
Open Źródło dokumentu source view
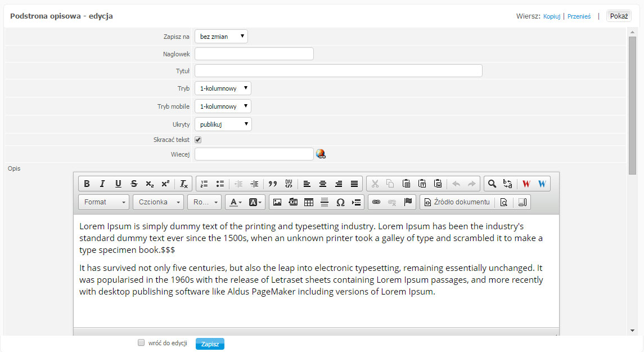[x=457, y=202]
